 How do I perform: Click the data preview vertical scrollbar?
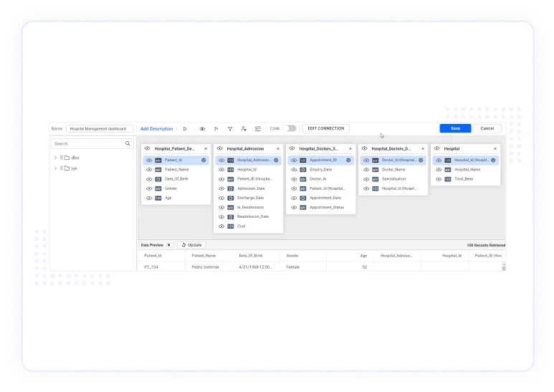click(504, 267)
